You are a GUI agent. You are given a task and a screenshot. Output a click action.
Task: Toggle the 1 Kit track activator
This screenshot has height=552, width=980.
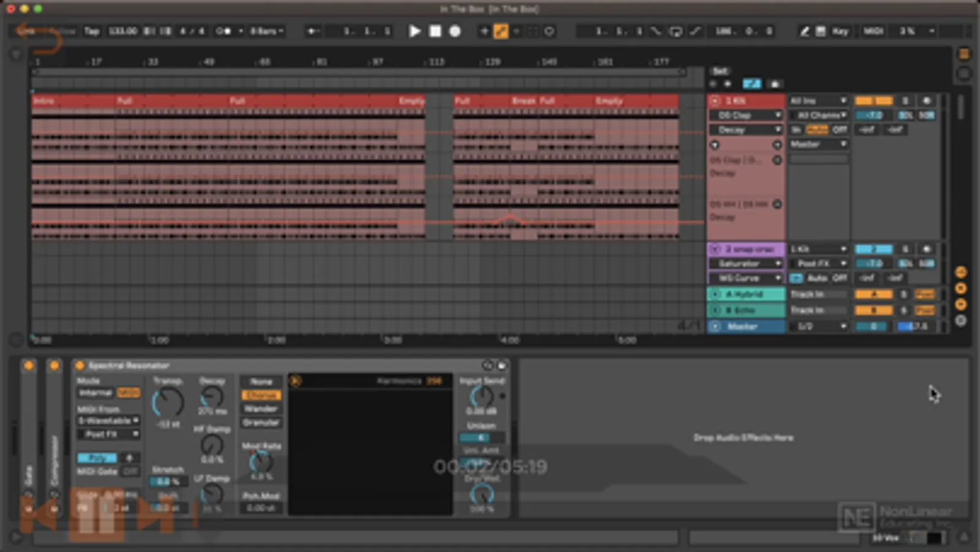(875, 101)
